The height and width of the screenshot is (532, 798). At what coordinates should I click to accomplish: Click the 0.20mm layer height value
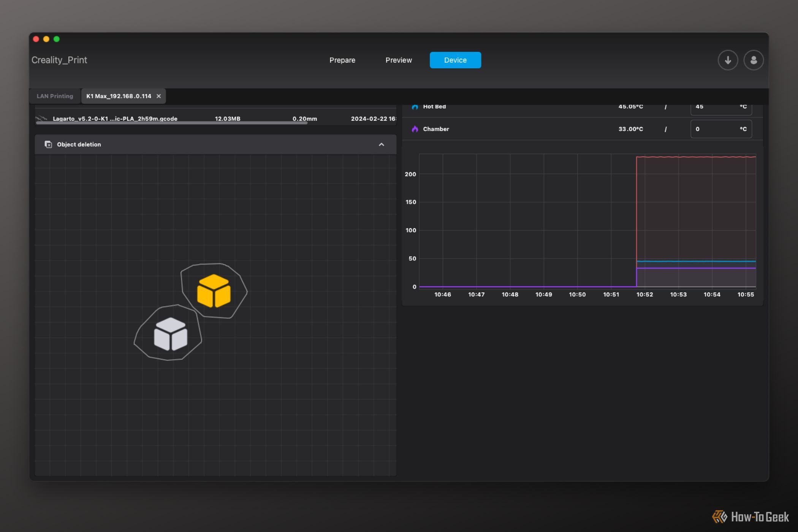pos(304,119)
